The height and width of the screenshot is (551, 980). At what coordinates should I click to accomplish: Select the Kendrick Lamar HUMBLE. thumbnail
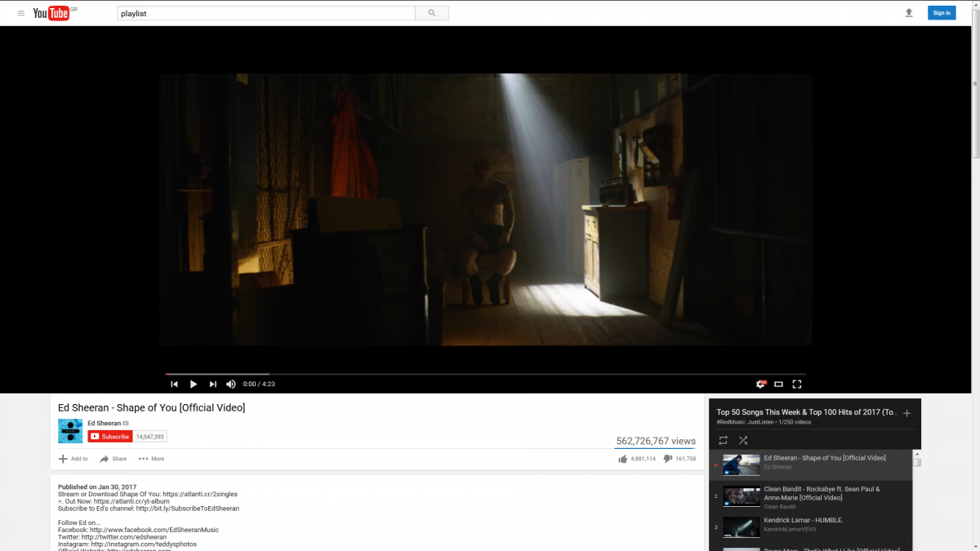[742, 527]
